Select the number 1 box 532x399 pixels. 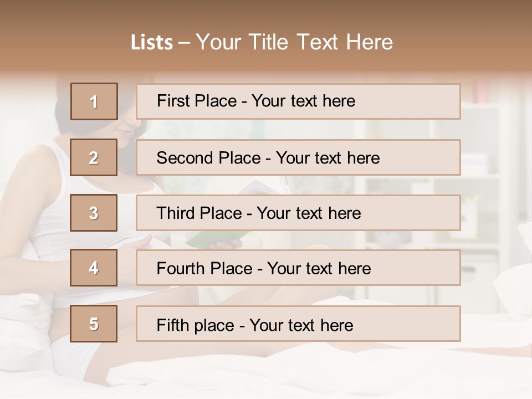(94, 101)
